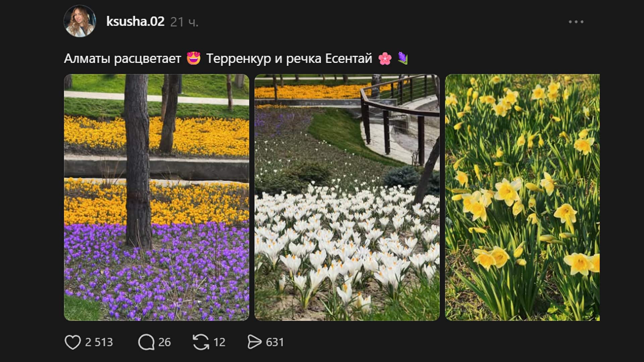Show the 12 reposts count

tap(219, 342)
